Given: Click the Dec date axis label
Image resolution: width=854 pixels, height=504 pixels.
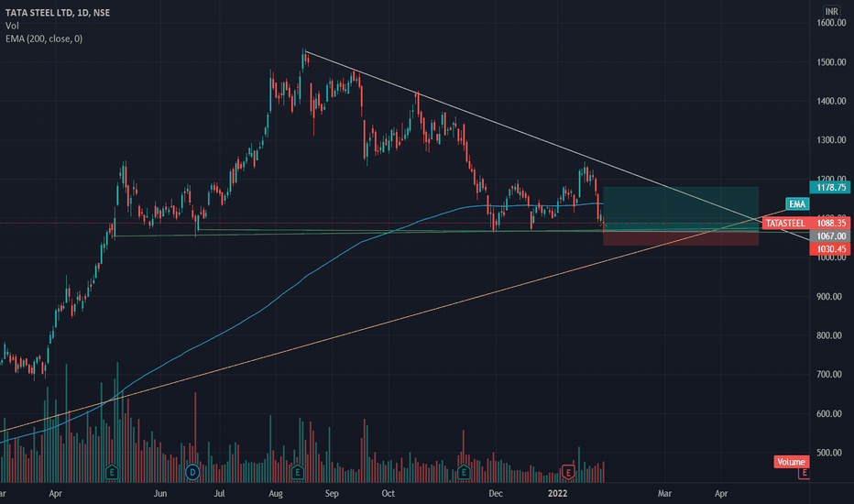Looking at the screenshot, I should (x=495, y=494).
